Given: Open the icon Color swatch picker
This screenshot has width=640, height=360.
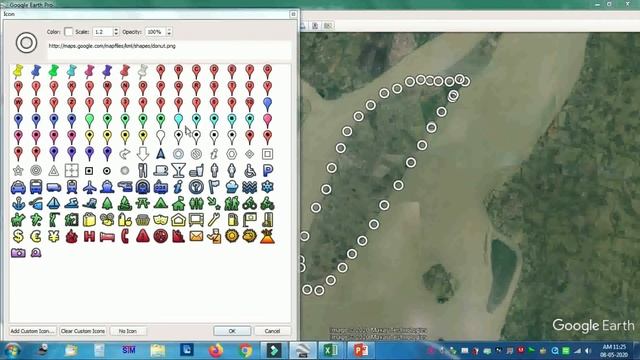Looking at the screenshot, I should (x=68, y=32).
